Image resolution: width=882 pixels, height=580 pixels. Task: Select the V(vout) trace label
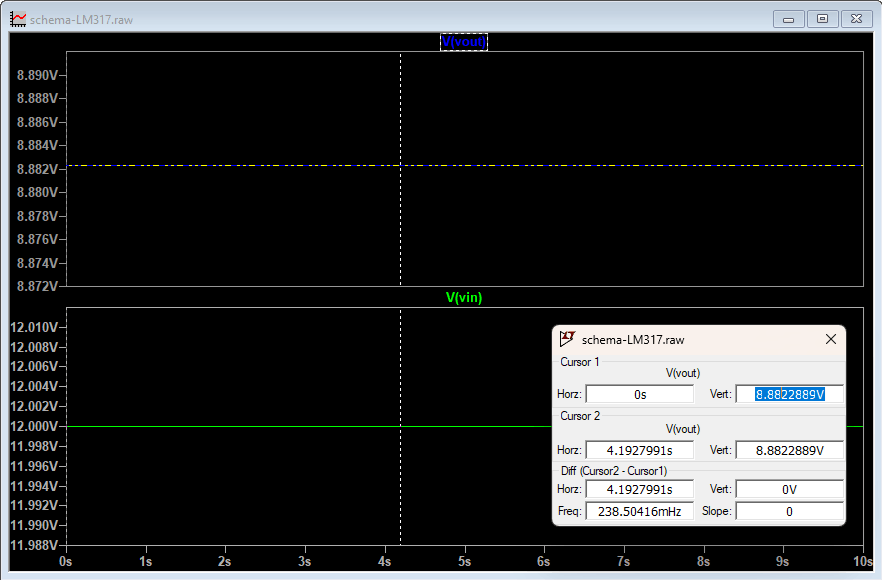(464, 42)
